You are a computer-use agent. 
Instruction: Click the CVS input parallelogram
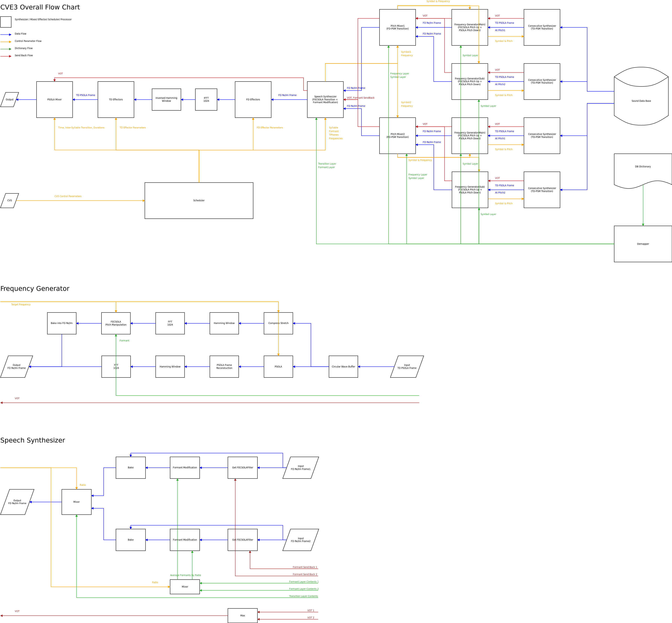9,201
